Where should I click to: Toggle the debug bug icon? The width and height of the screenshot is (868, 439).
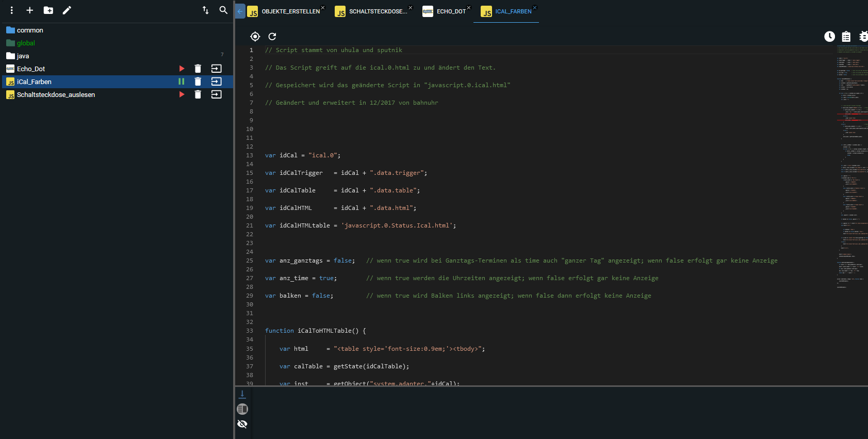pos(863,36)
